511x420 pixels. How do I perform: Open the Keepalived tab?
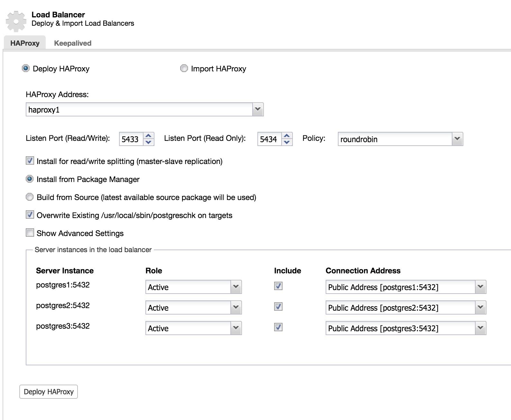[x=73, y=43]
